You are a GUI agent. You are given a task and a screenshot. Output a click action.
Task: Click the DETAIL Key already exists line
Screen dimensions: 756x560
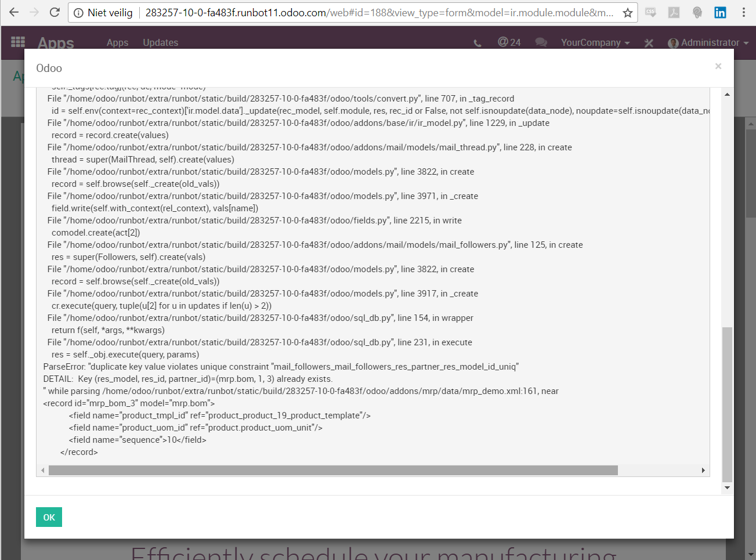pos(188,379)
